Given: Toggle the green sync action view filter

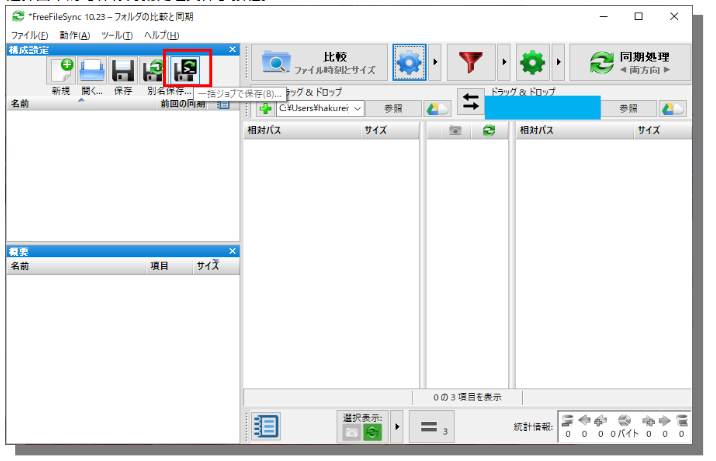Looking at the screenshot, I should click(x=373, y=432).
